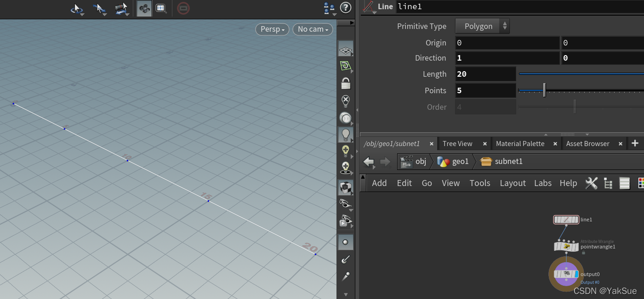Toggle normal lighting bulb icon
The width and height of the screenshot is (644, 299).
[346, 135]
